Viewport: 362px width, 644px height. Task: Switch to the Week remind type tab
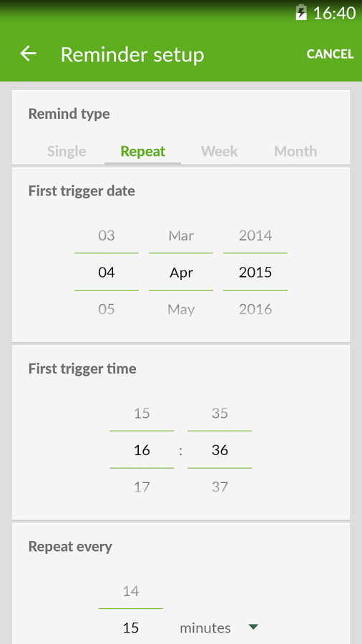click(219, 151)
